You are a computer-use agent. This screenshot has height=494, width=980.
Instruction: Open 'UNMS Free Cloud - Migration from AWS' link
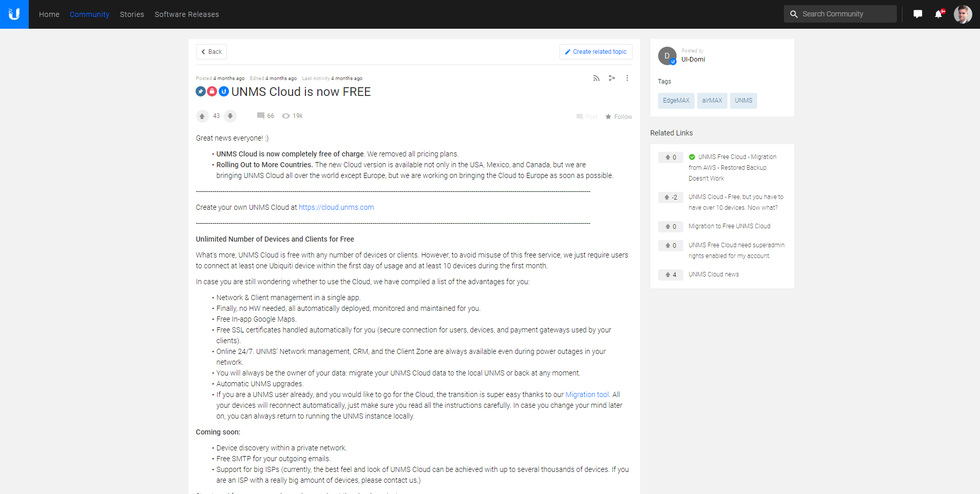(x=733, y=168)
